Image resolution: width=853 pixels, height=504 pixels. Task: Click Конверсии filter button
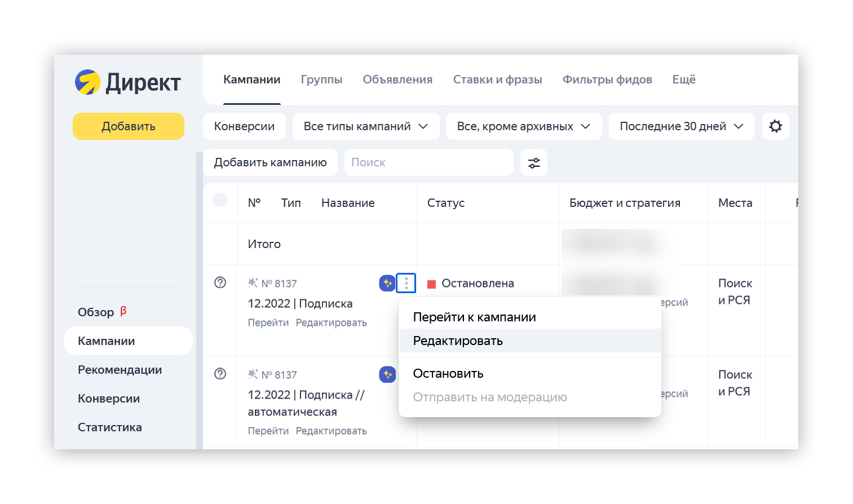(x=244, y=126)
